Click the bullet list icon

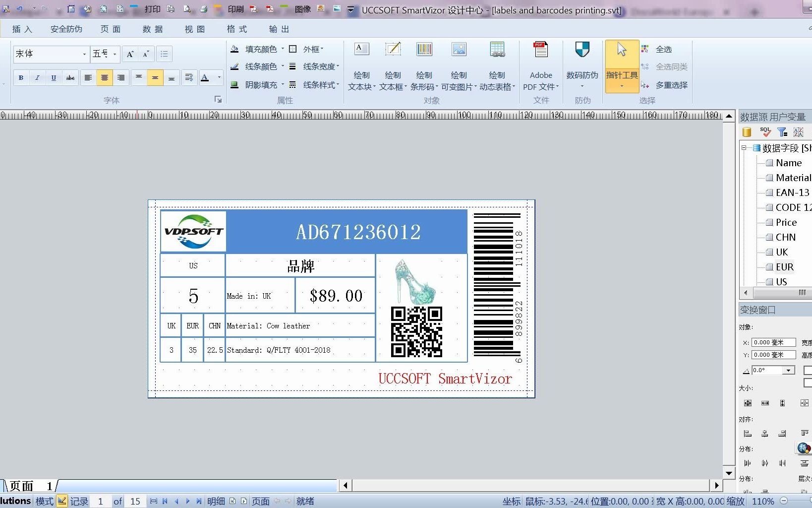(164, 54)
